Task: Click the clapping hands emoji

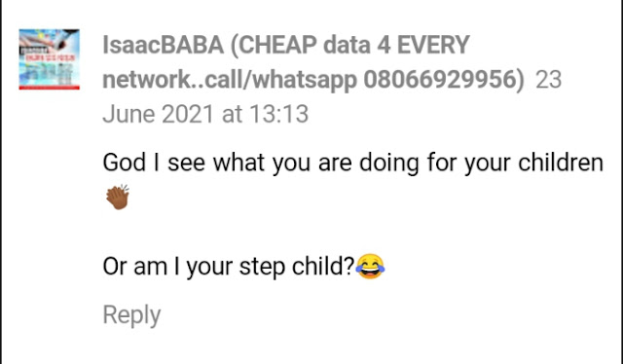Action: click(118, 197)
